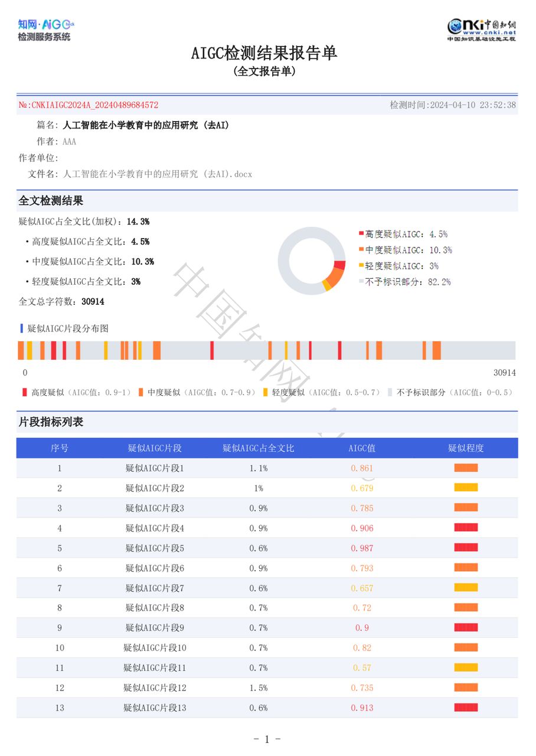Click the 知网 AIGC detection system logo
The height and width of the screenshot is (756, 536).
[x=46, y=30]
